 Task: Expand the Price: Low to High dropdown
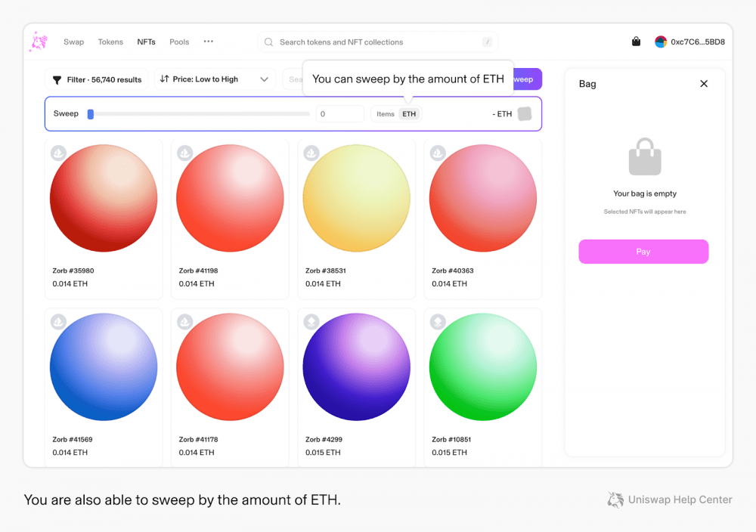click(215, 79)
